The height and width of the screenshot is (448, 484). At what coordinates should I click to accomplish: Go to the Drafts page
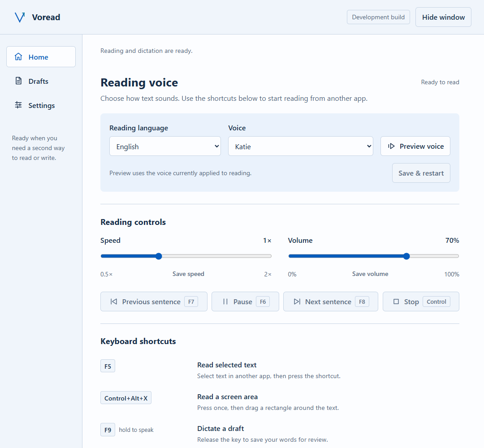pyautogui.click(x=41, y=81)
